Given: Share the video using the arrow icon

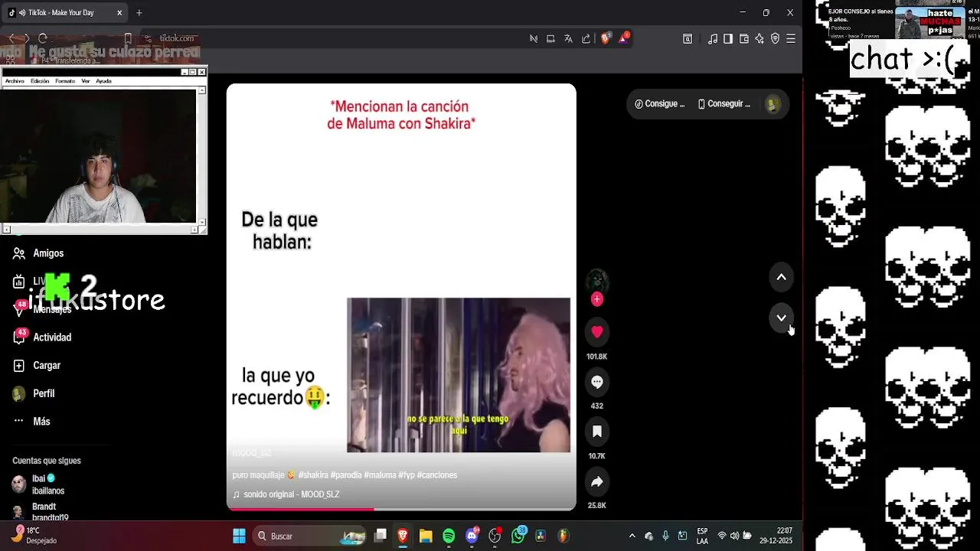Looking at the screenshot, I should click(597, 481).
